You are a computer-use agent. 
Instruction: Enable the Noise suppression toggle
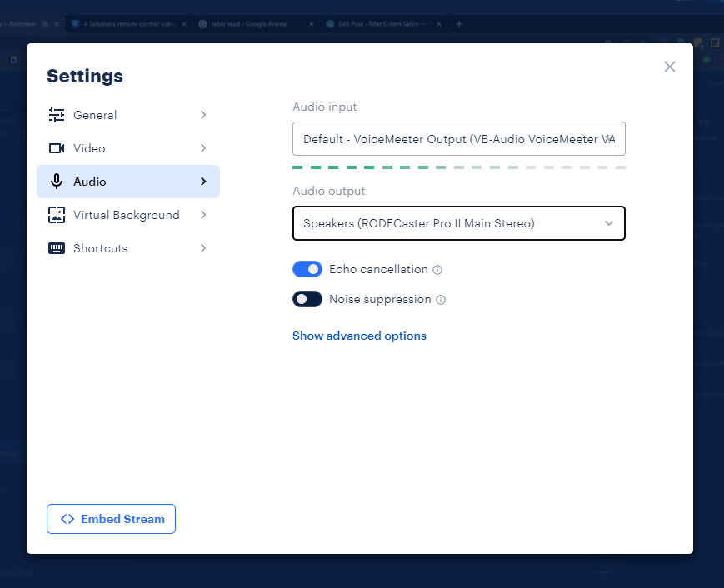[307, 299]
